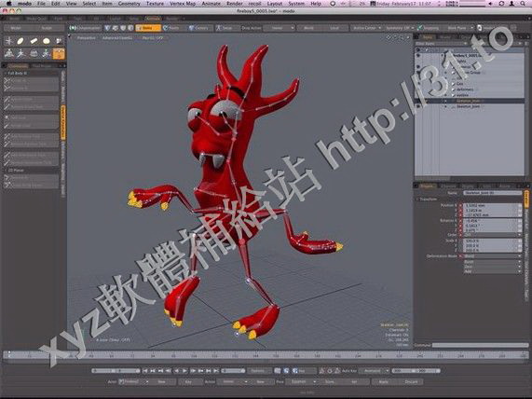
Task: Click the Name field in Properties
Action: click(492, 193)
